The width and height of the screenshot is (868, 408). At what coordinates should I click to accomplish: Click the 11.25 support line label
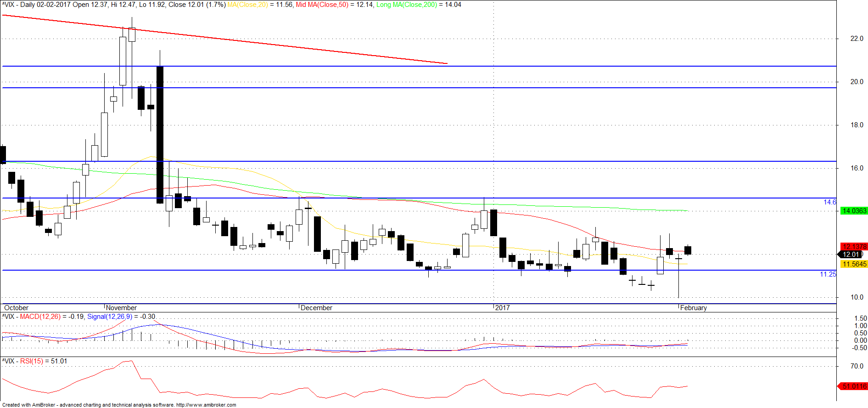(x=828, y=274)
